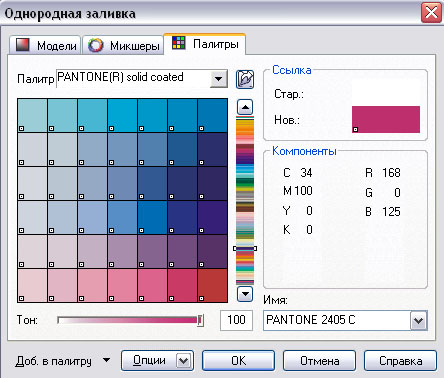Image resolution: width=444 pixels, height=378 pixels.
Task: Adjust the Тон tint slider handle
Action: tap(200, 320)
